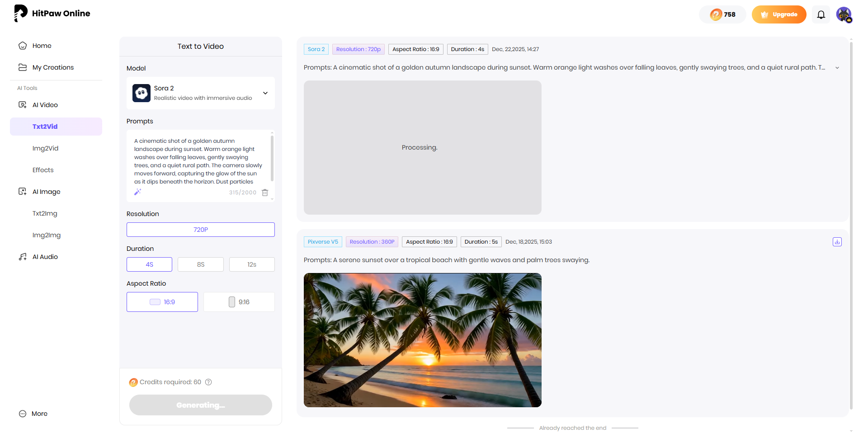Image resolution: width=868 pixels, height=433 pixels.
Task: Click the Upgrade button
Action: point(778,14)
